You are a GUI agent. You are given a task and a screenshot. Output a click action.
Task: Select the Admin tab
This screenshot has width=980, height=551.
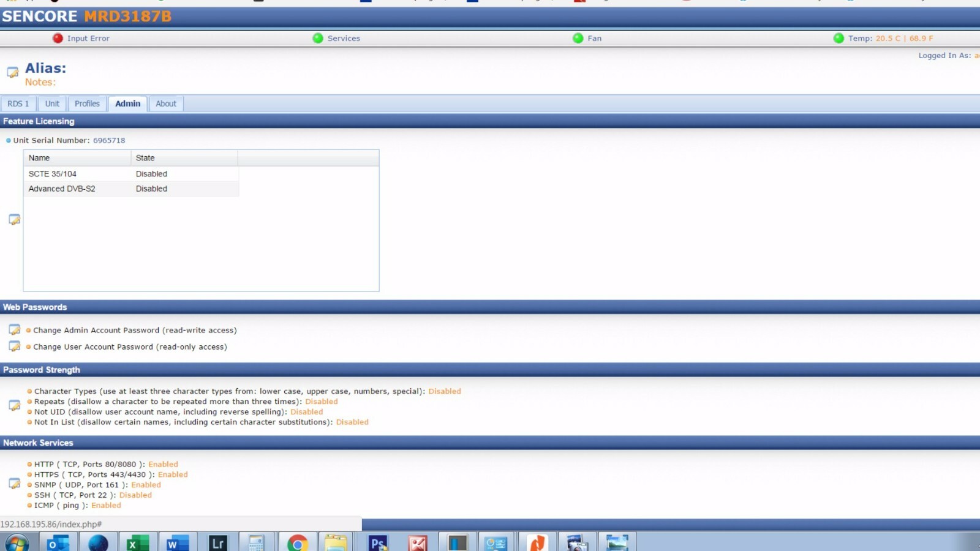(127, 103)
